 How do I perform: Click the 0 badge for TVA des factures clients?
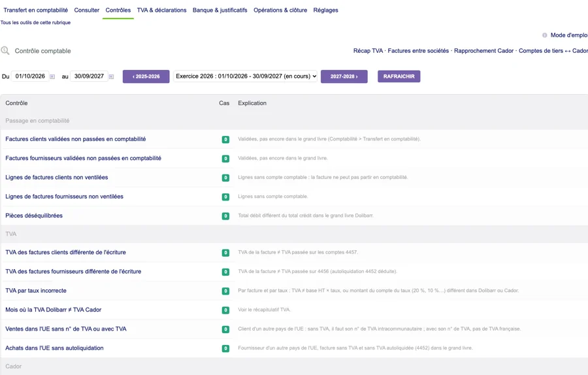click(225, 253)
